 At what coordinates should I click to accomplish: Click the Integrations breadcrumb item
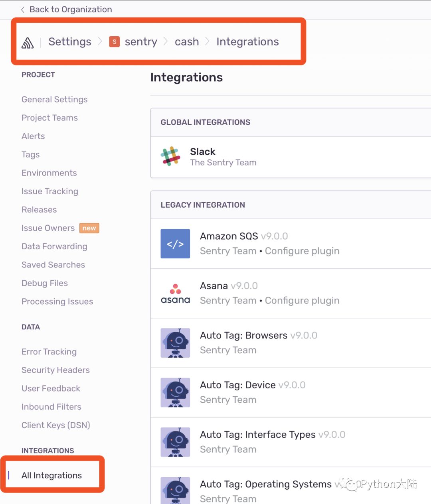tap(247, 42)
